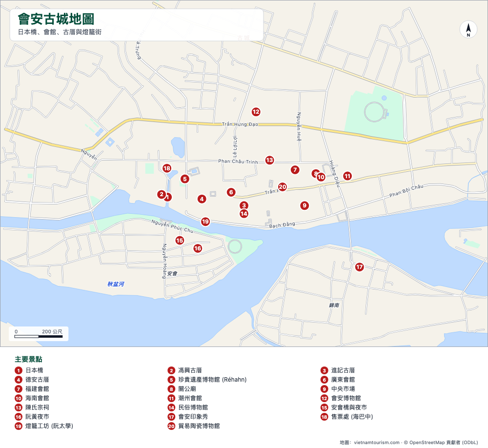Viewport: 488px width, 448px height.
Task: Select legend entry 馮興古厝
Action: coord(190,370)
